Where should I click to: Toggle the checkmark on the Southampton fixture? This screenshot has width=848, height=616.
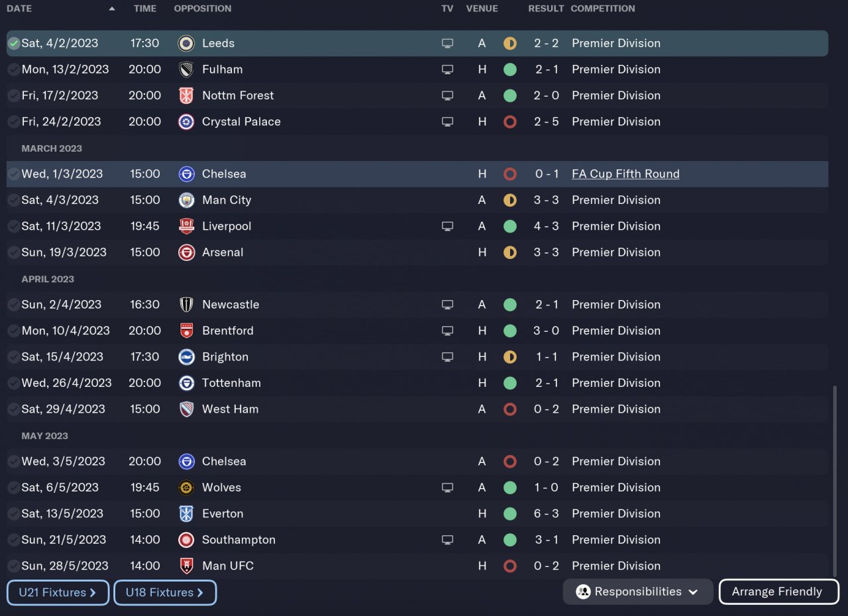click(13, 540)
